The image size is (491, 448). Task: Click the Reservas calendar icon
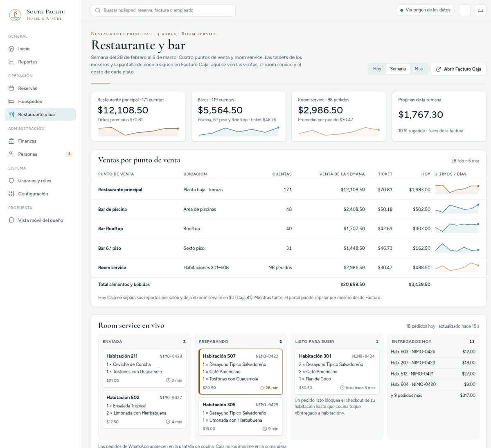coord(11,88)
